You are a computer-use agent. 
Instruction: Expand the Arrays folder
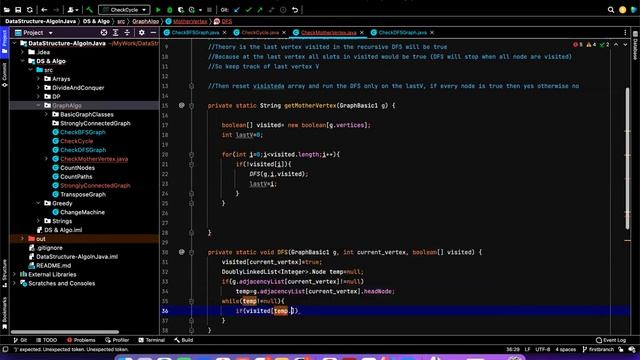coord(38,79)
